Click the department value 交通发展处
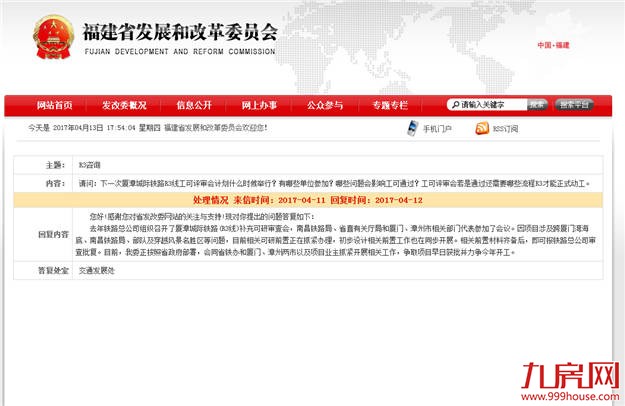Viewport: 625px width, 406px height. [96, 271]
